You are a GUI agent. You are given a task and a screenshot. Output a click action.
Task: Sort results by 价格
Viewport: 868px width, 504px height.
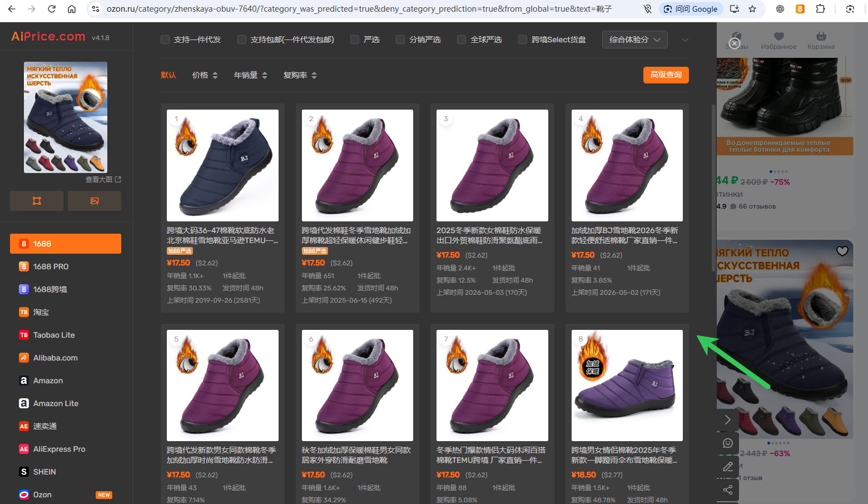205,75
